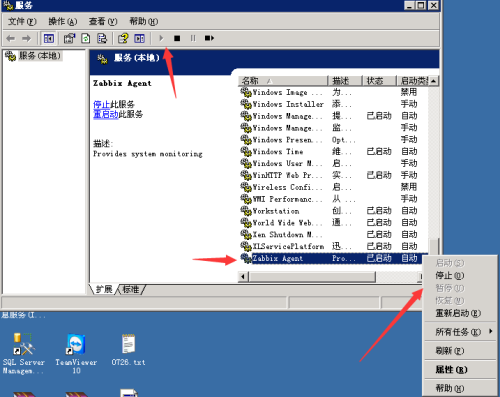Image resolution: width=500 pixels, height=397 pixels.
Task: Open the TeamViewer 10 desktop shortcut
Action: point(76,353)
